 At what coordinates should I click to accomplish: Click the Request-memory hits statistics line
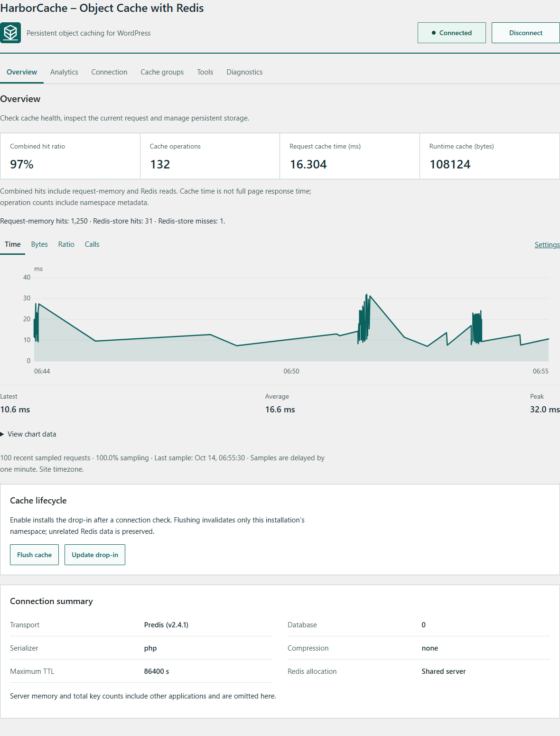point(112,221)
